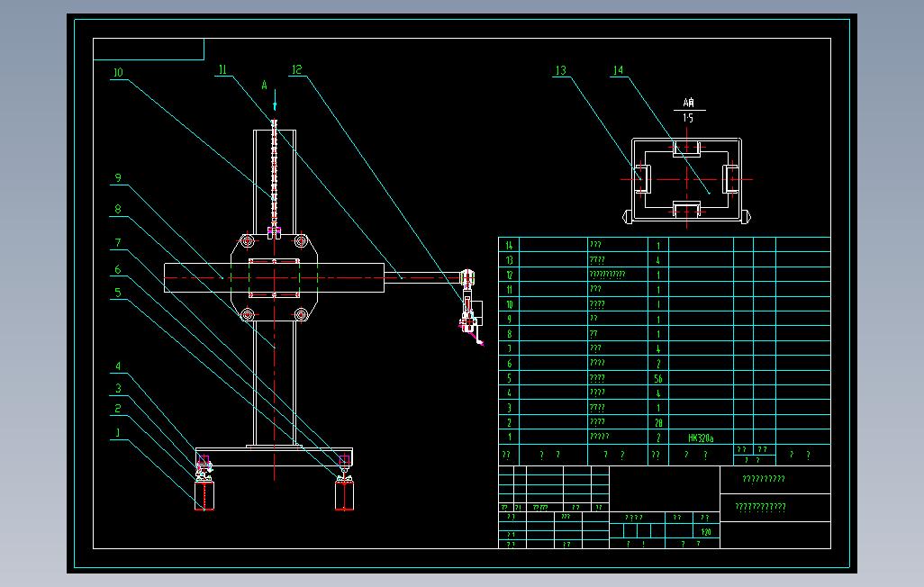Click the 1:5 scale label of section view
This screenshot has width=924, height=587.
(688, 118)
